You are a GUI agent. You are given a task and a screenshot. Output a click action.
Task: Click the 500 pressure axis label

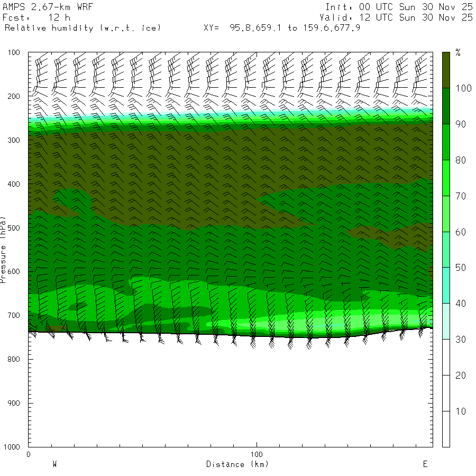[x=14, y=227]
